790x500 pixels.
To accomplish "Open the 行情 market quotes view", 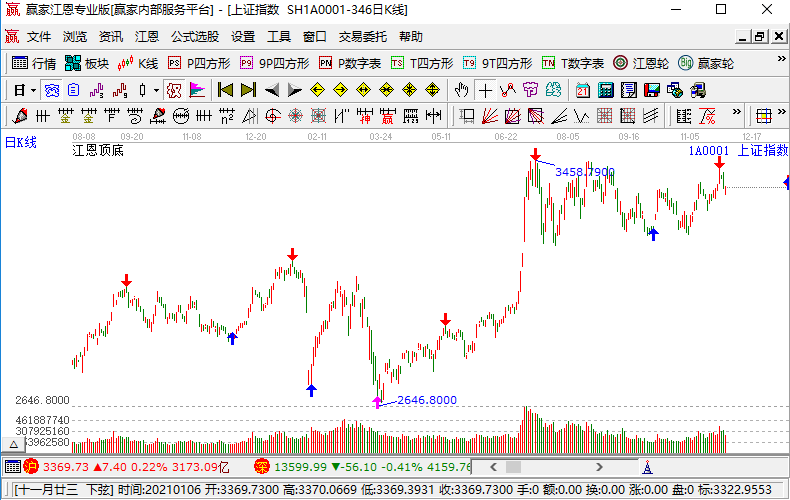I will click(33, 63).
